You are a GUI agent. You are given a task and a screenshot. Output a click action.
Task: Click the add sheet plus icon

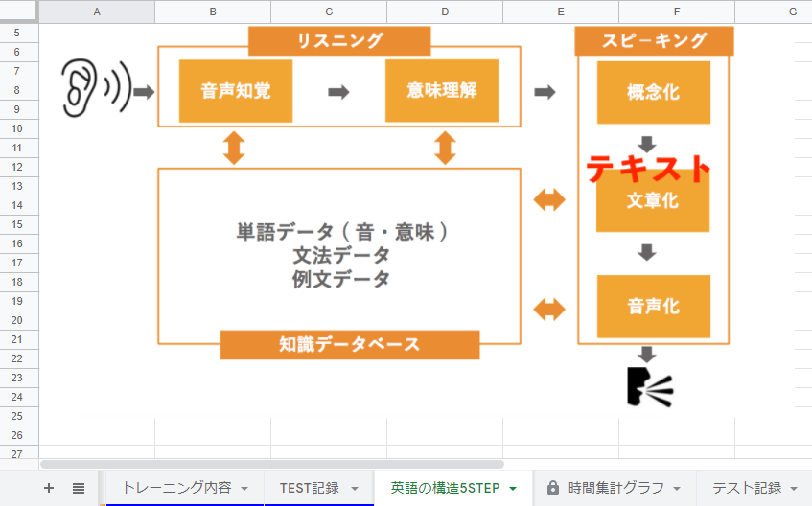pos(49,488)
